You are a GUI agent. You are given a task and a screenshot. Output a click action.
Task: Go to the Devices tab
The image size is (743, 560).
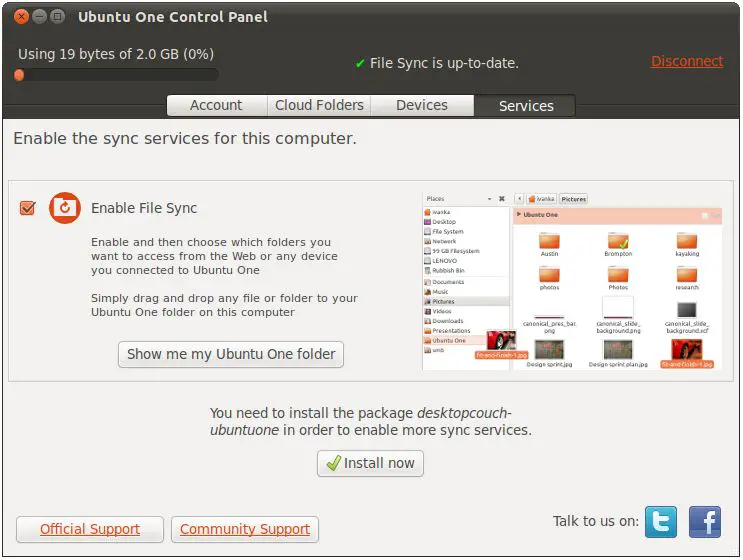[x=421, y=105]
